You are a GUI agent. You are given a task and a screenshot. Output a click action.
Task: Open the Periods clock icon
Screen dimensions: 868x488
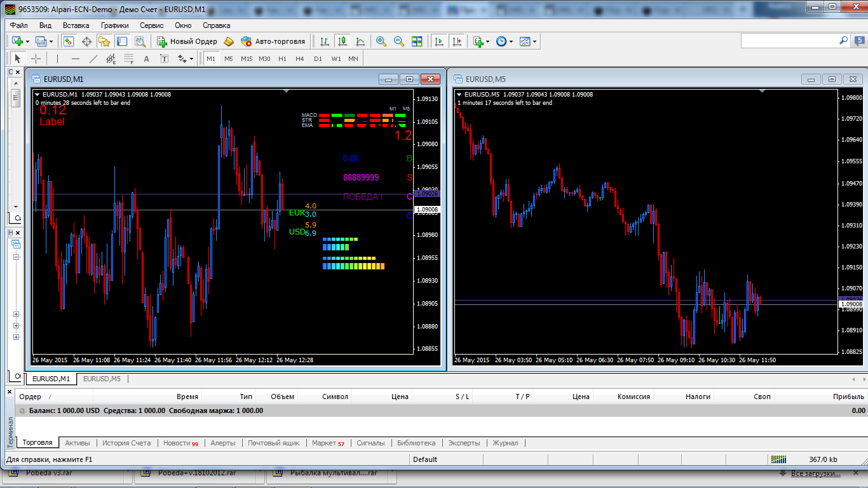click(x=501, y=41)
